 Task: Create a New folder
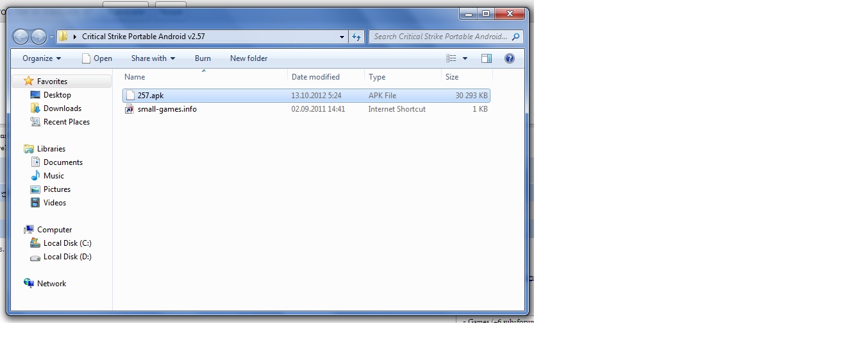(x=249, y=58)
